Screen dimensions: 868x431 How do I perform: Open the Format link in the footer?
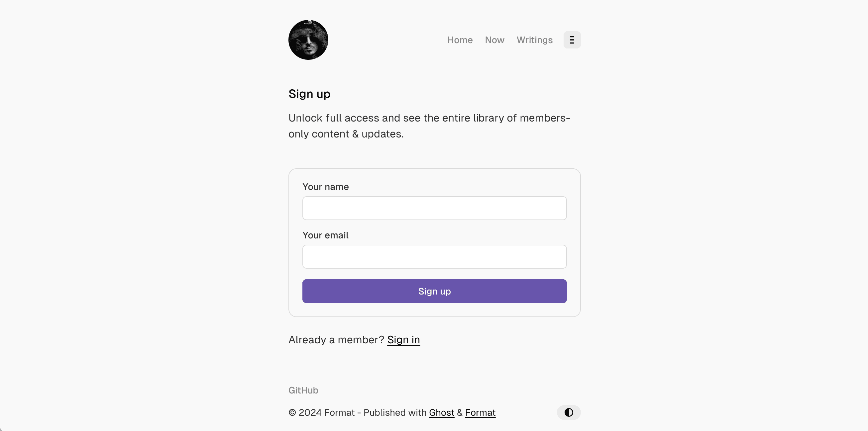point(480,412)
